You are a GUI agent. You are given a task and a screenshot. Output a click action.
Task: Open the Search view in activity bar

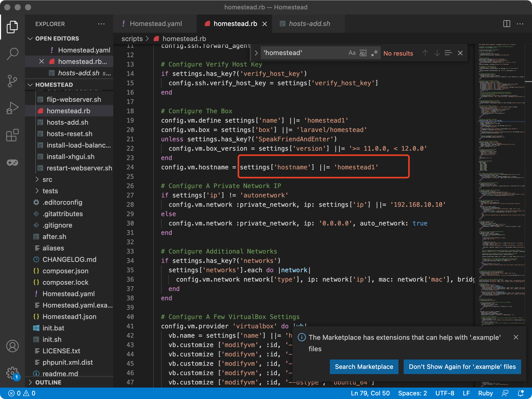[x=12, y=54]
